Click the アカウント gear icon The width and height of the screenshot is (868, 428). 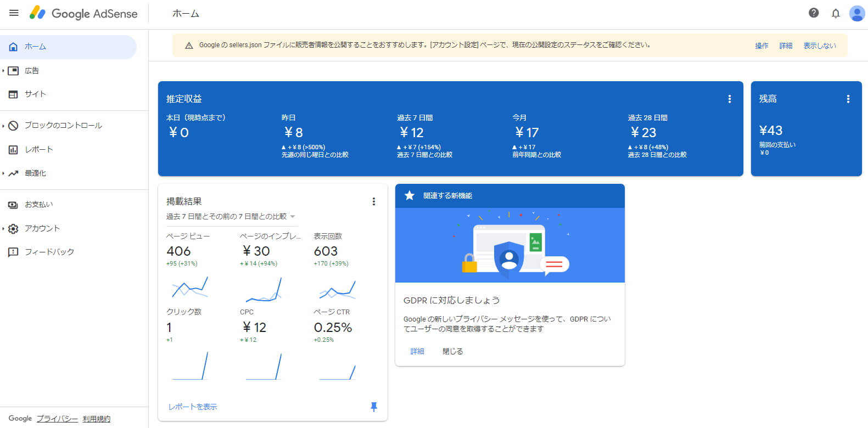click(13, 228)
